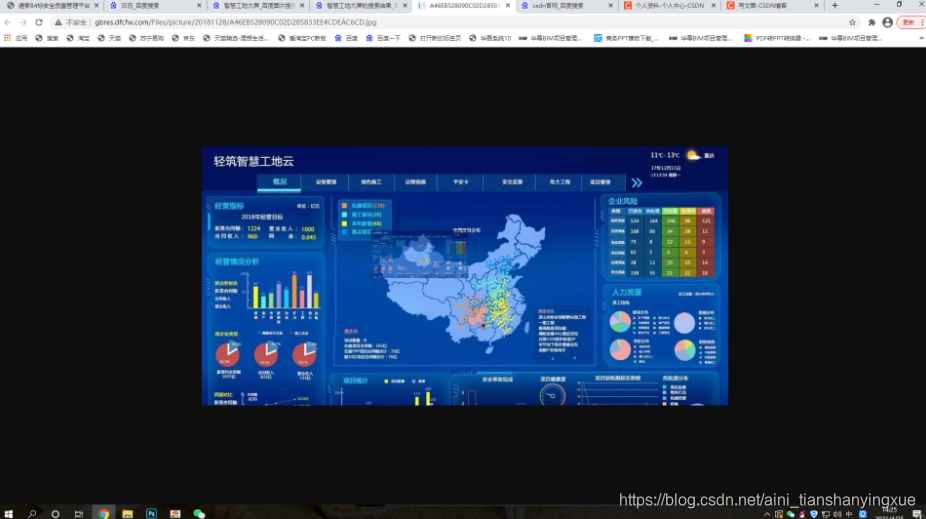The height and width of the screenshot is (519, 926).
Task: Open the 天猫 bookmark
Action: coord(110,38)
